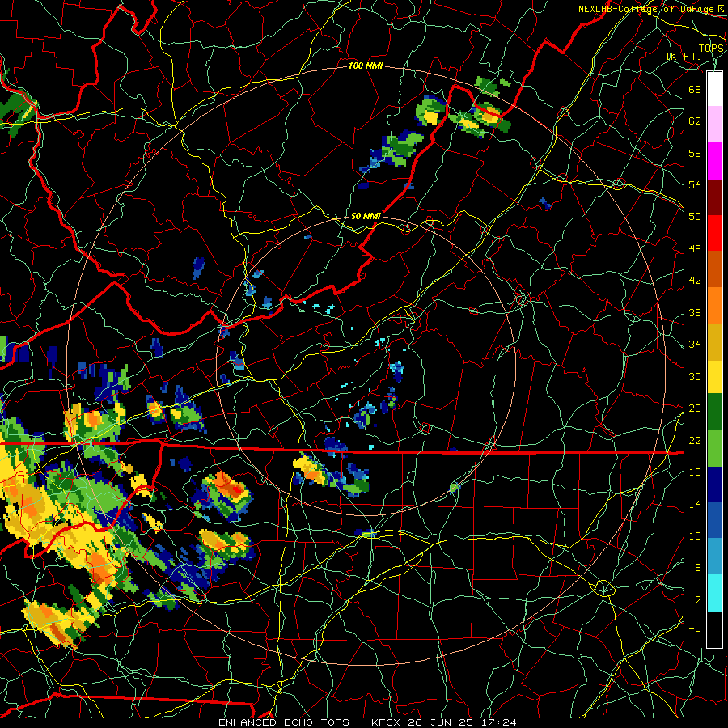The image size is (728, 728).
Task: Click the '6' legend value
Action: click(x=697, y=567)
